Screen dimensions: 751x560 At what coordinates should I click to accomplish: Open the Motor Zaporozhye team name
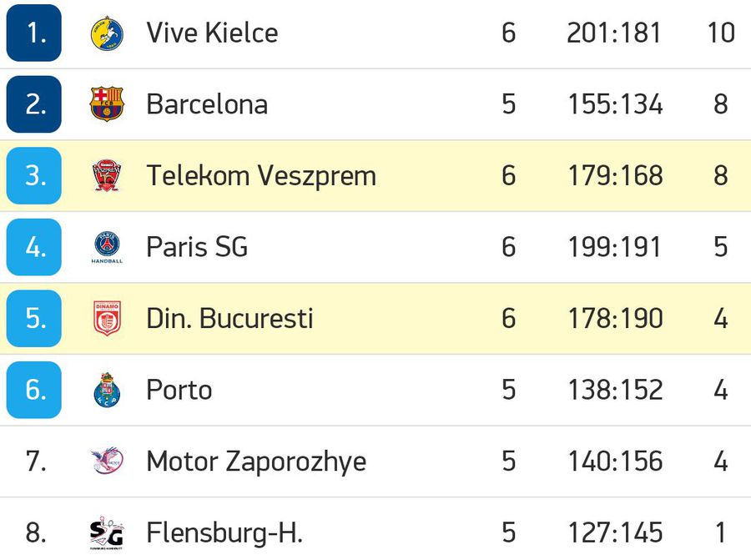point(256,462)
